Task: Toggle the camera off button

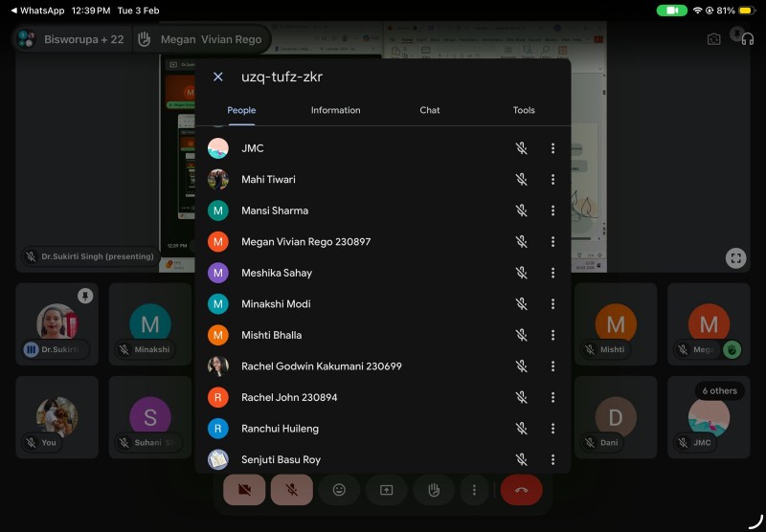Action: point(244,490)
